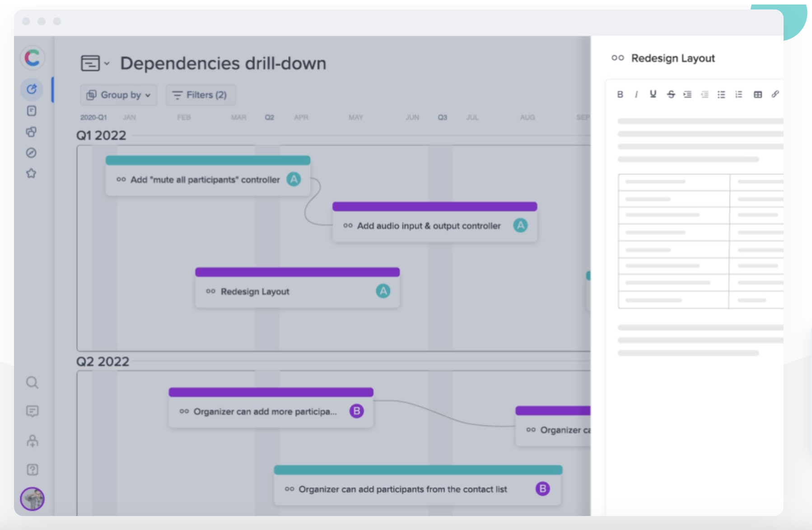Click the decrease indent icon
Image resolution: width=812 pixels, height=530 pixels.
[x=705, y=94]
